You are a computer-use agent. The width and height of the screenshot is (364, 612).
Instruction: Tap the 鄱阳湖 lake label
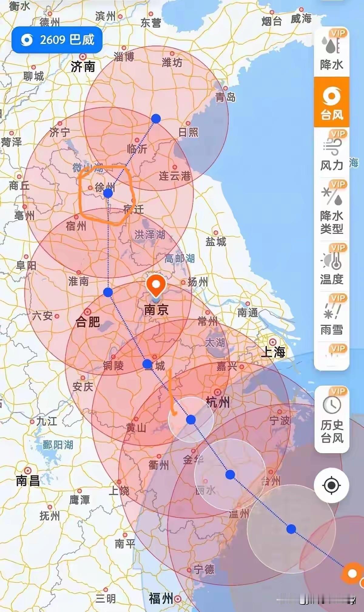pos(58,445)
